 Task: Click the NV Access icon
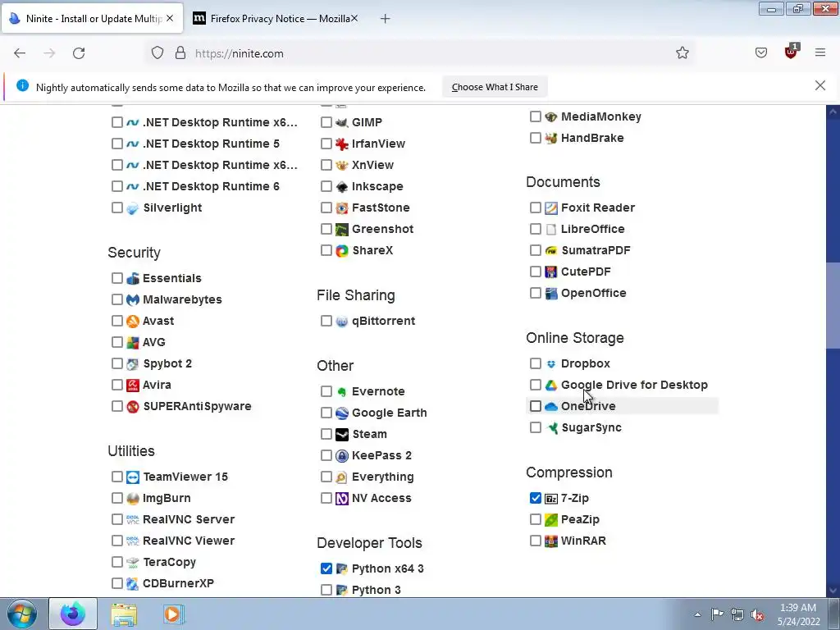tap(342, 499)
